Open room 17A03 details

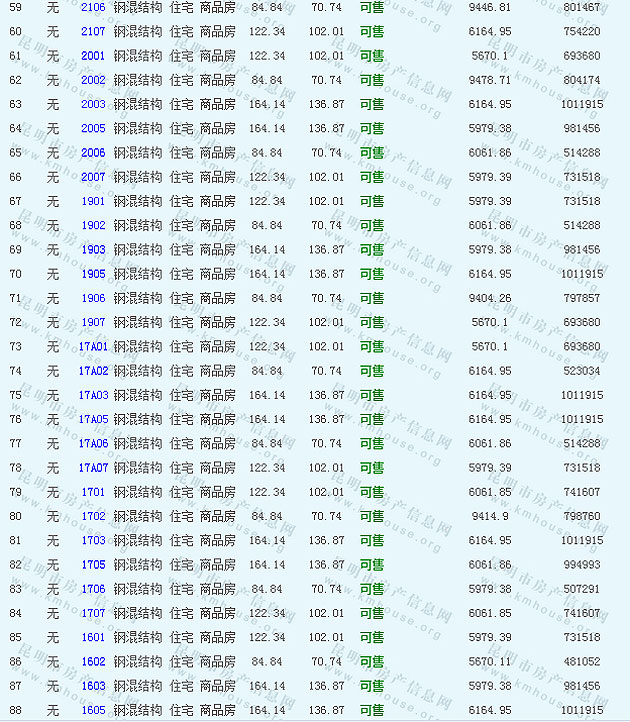(93, 395)
